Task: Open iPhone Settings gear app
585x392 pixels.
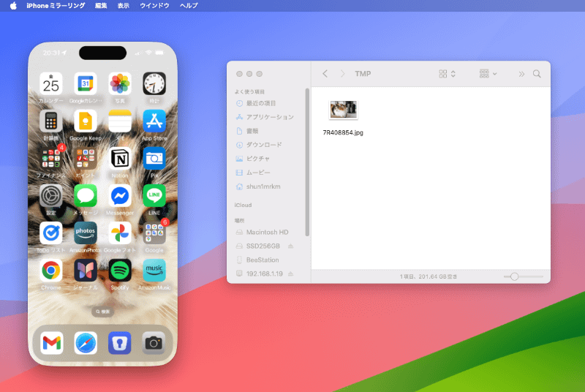Action: pyautogui.click(x=51, y=196)
